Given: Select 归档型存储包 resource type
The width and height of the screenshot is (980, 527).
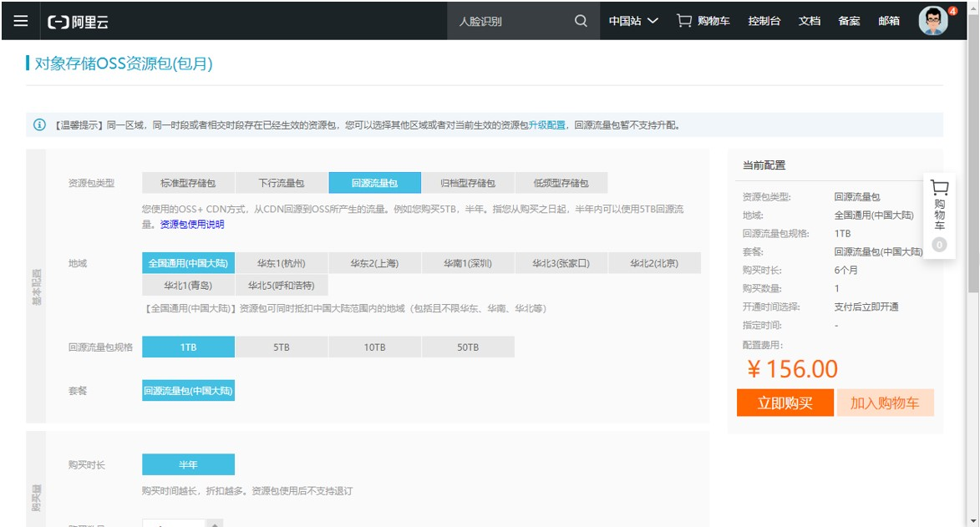Looking at the screenshot, I should click(468, 183).
